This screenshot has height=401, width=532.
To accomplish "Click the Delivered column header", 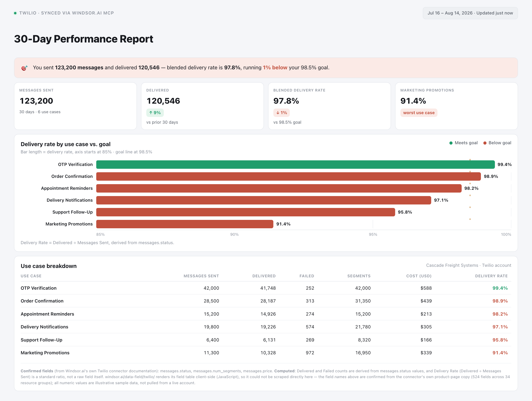I will [264, 276].
